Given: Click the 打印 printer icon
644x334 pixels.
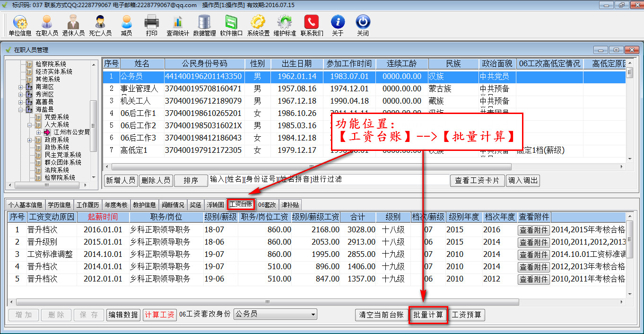Looking at the screenshot, I should coord(151,25).
